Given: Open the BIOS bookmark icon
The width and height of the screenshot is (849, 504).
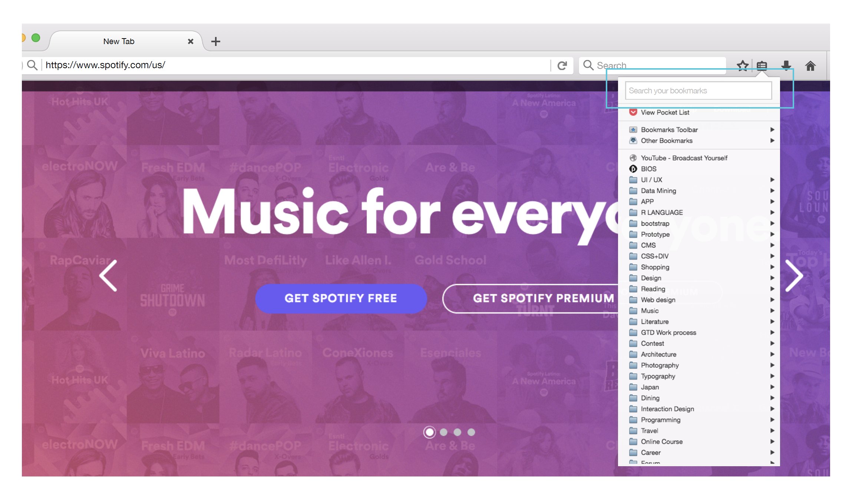Looking at the screenshot, I should pyautogui.click(x=633, y=169).
